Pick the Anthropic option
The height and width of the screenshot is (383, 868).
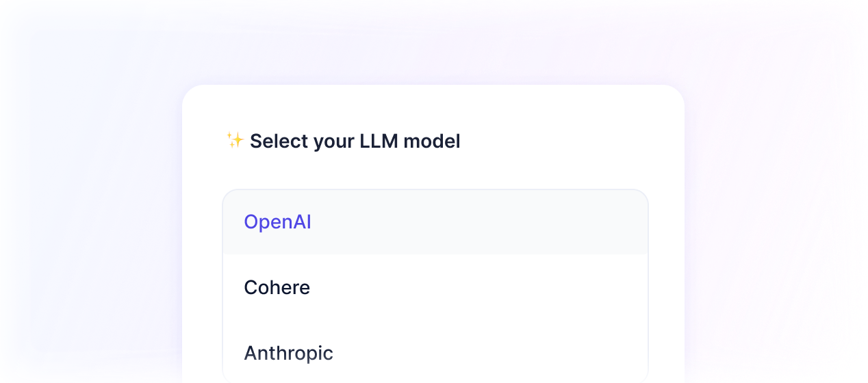pos(435,352)
